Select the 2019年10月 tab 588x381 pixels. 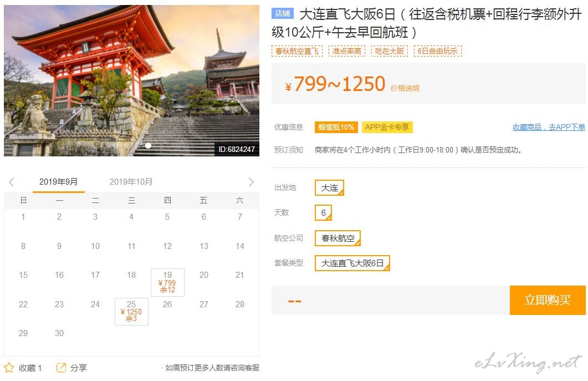point(131,182)
